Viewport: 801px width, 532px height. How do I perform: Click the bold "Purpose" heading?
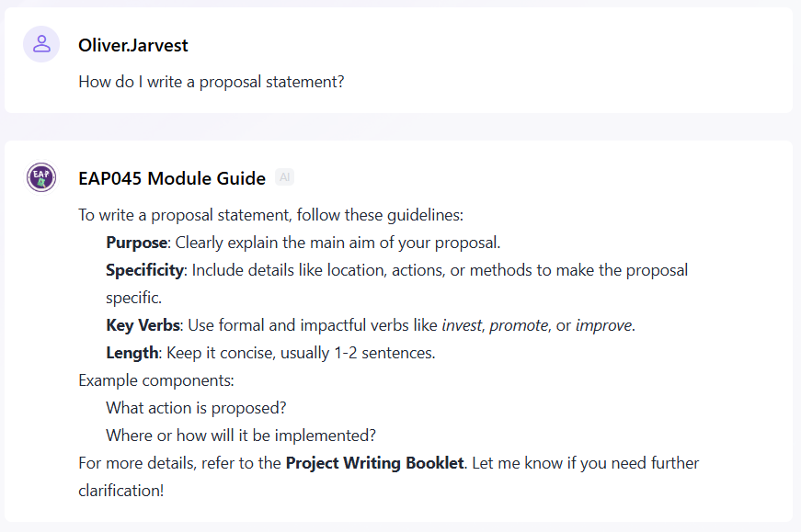(x=137, y=243)
